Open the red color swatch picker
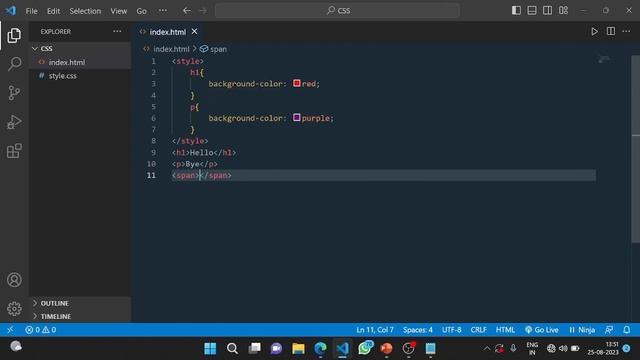The width and height of the screenshot is (640, 360). click(297, 83)
